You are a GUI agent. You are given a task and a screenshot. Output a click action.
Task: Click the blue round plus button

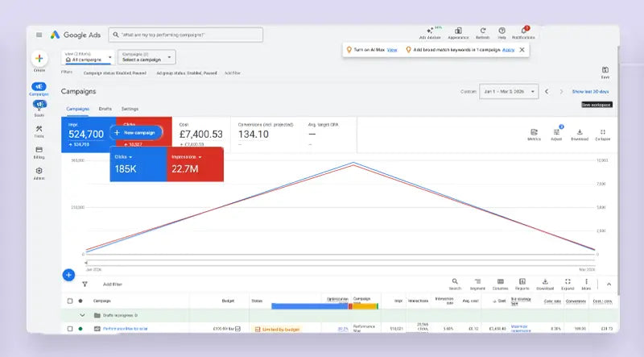click(68, 275)
